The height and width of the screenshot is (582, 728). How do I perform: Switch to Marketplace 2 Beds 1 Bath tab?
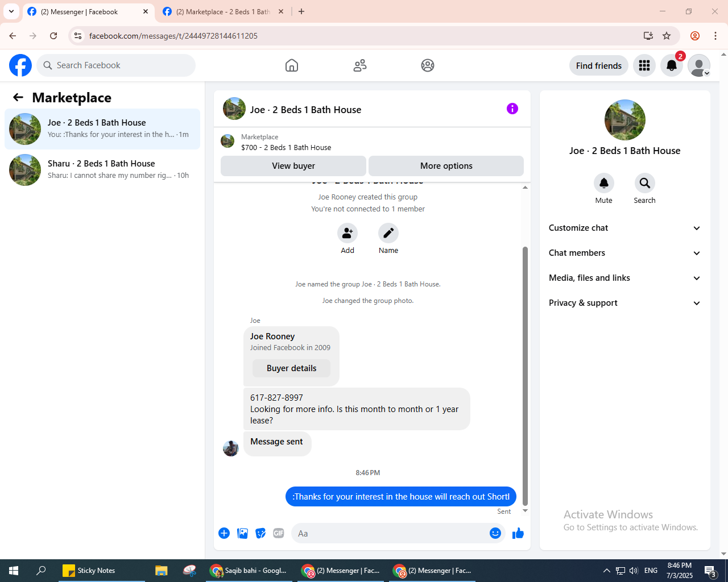[223, 12]
